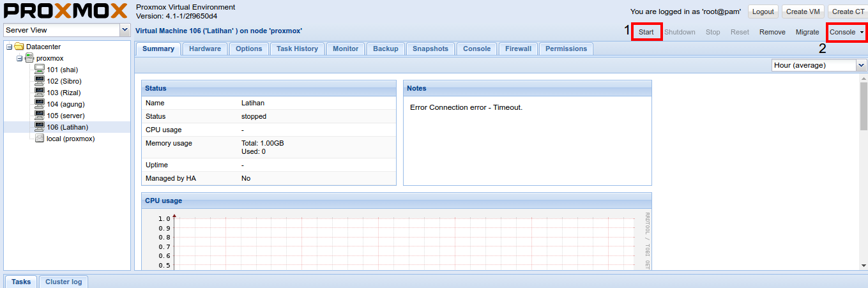Click the 'Latihan' name value
868x288 pixels.
point(253,103)
